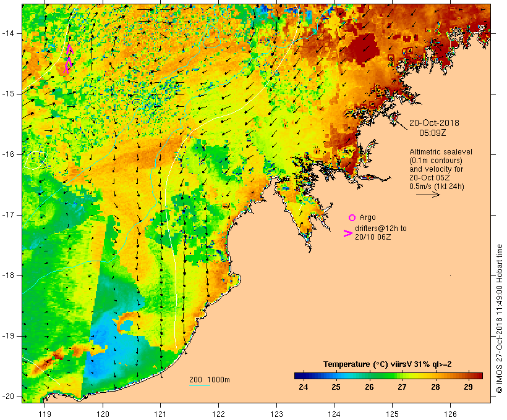Viewport: 507px width, 420px height.
Task: Click the longitude axis label 125
Action: 392,414
